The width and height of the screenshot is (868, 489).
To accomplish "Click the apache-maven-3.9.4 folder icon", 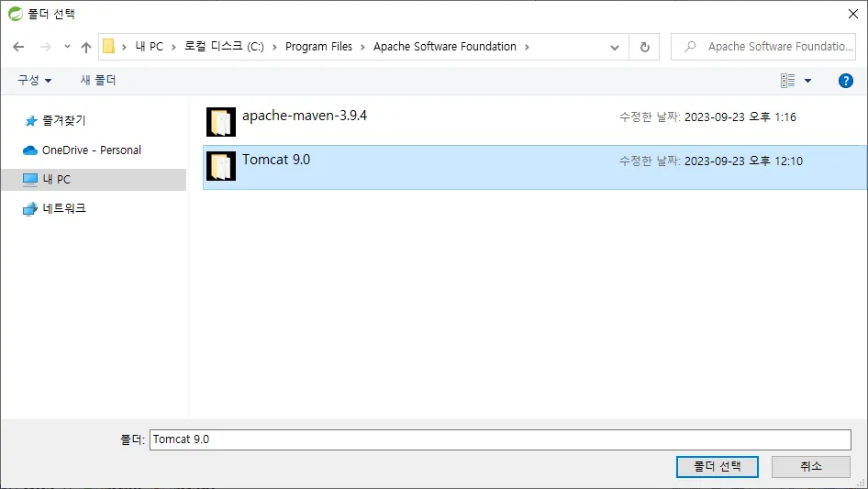I will pyautogui.click(x=221, y=122).
